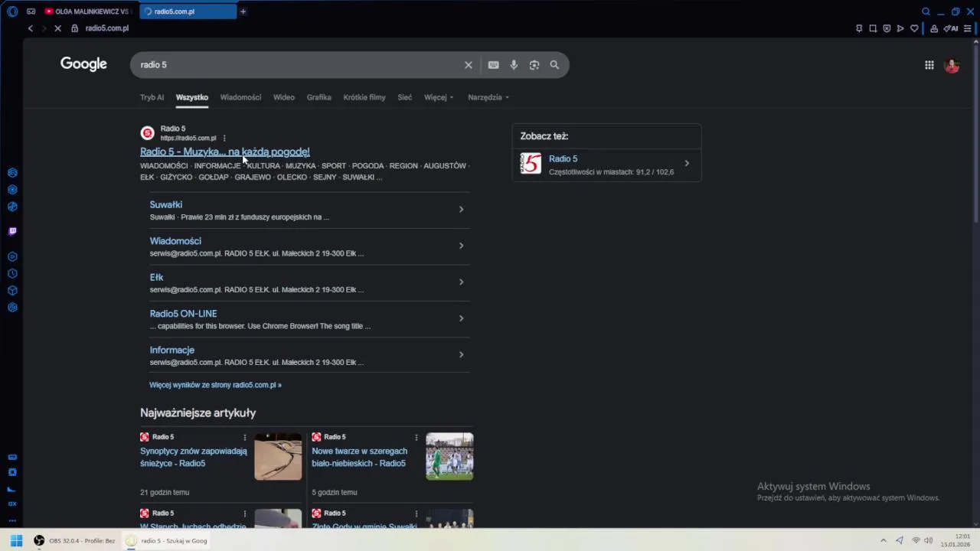Expand the Radio5 ON-LINE chevron
Screen dimensions: 980x551
click(x=461, y=318)
